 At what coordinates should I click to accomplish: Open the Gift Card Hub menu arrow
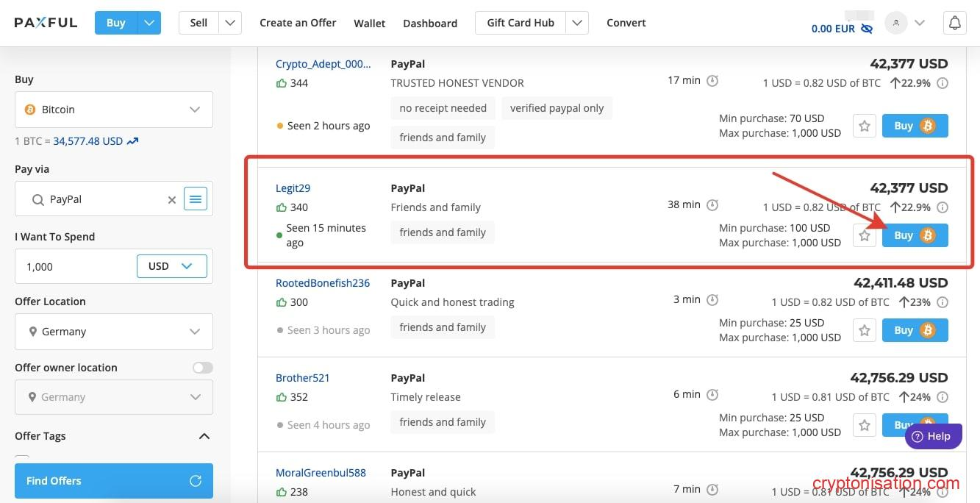[577, 22]
